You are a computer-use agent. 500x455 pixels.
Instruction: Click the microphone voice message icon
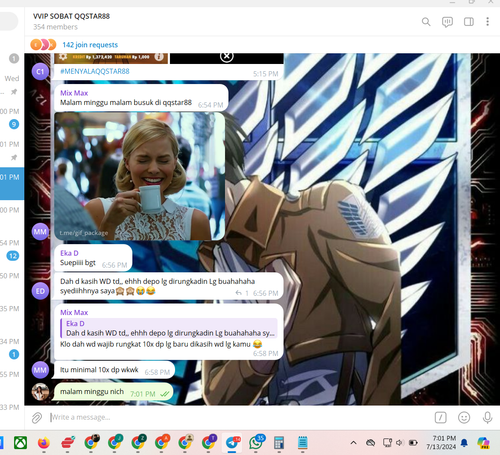point(487,417)
